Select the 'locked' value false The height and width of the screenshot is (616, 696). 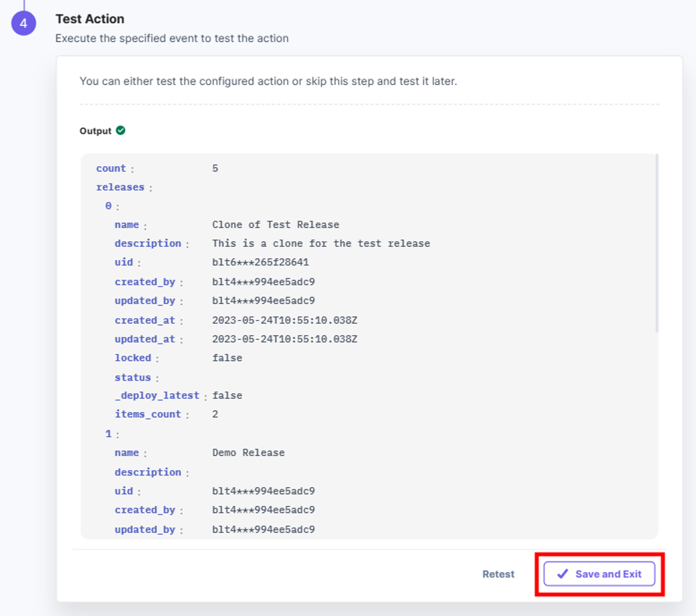tap(227, 358)
